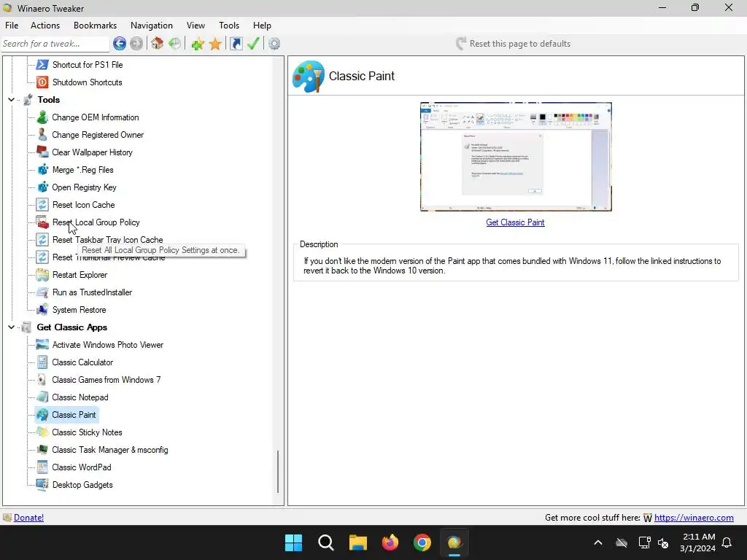
Task: Open the Navigation menu
Action: tap(152, 26)
